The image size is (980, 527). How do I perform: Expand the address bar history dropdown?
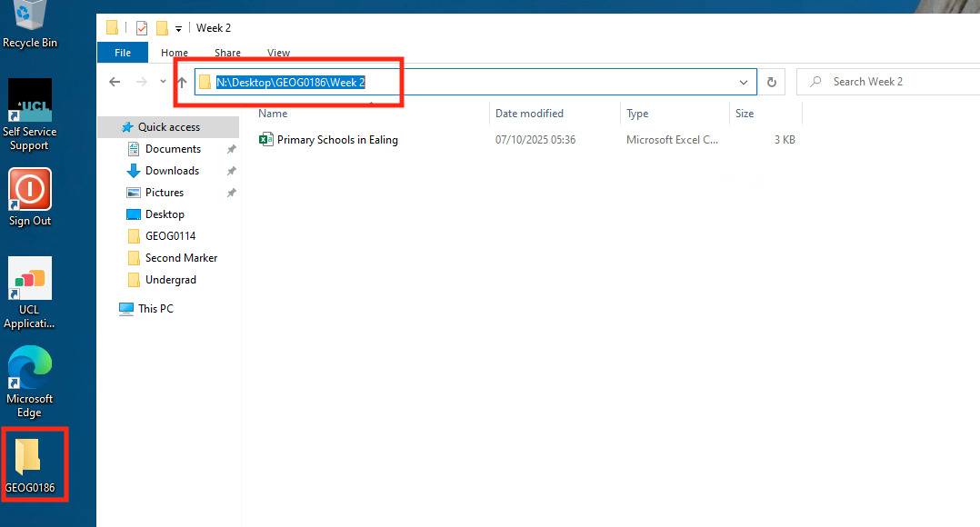click(x=744, y=82)
